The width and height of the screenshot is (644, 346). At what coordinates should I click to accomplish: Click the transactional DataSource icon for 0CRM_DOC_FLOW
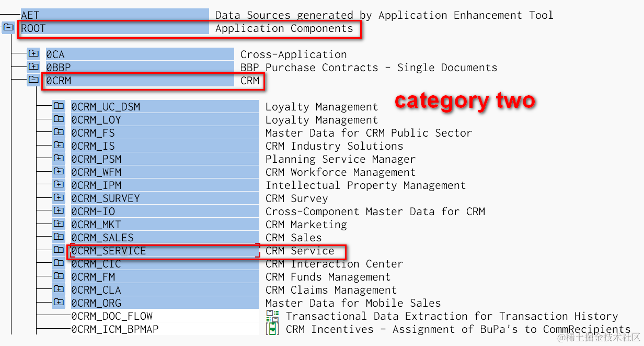(272, 316)
